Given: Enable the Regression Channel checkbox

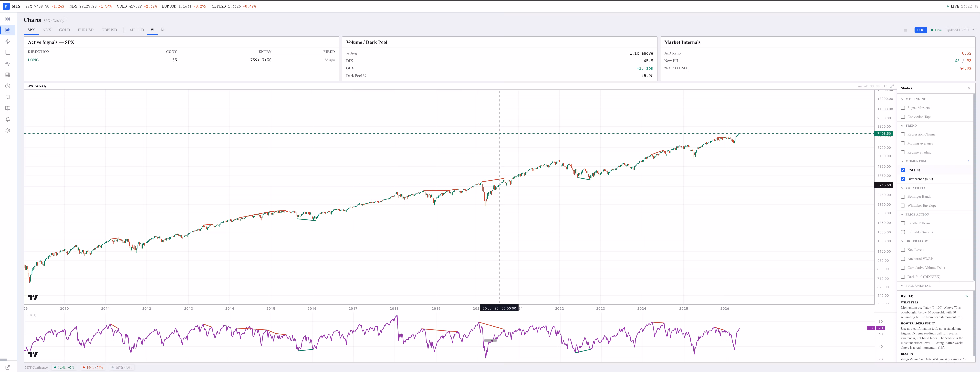Looking at the screenshot, I should tap(903, 135).
